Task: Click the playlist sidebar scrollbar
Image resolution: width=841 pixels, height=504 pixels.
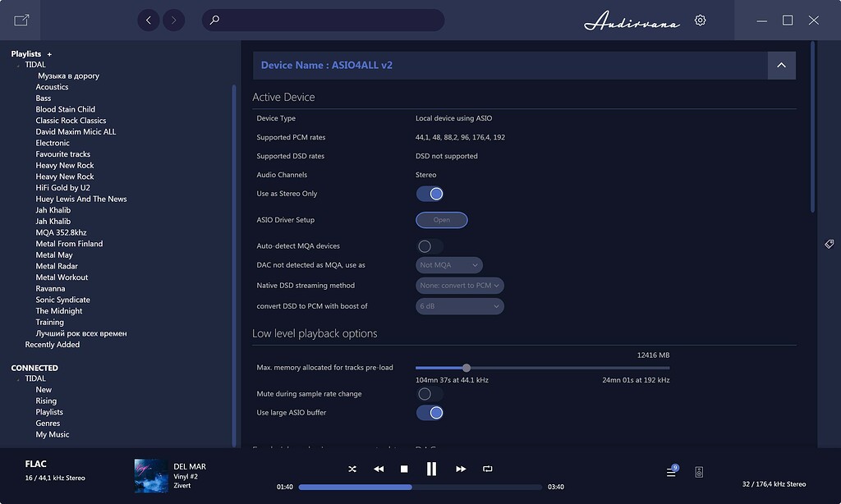Action: [x=234, y=265]
